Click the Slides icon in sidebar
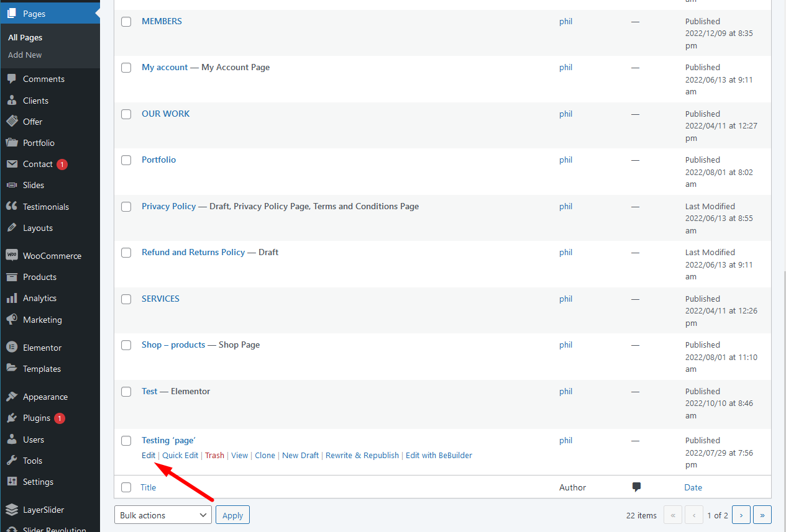Image resolution: width=786 pixels, height=532 pixels. 12,185
